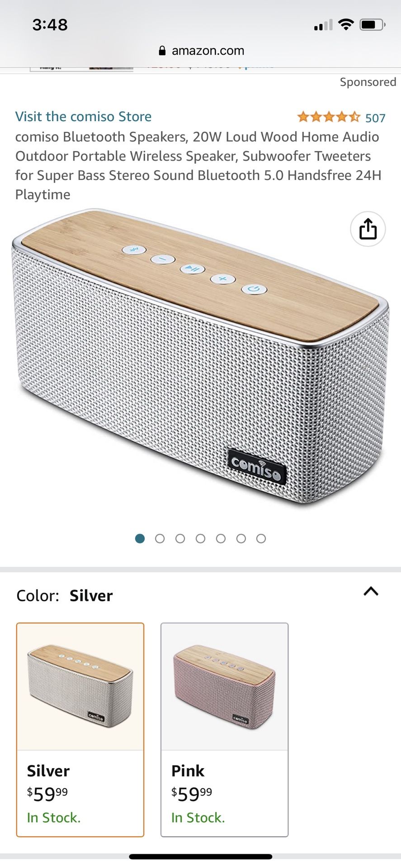Tap the share icon on product image
This screenshot has width=401, height=868.
point(368,229)
